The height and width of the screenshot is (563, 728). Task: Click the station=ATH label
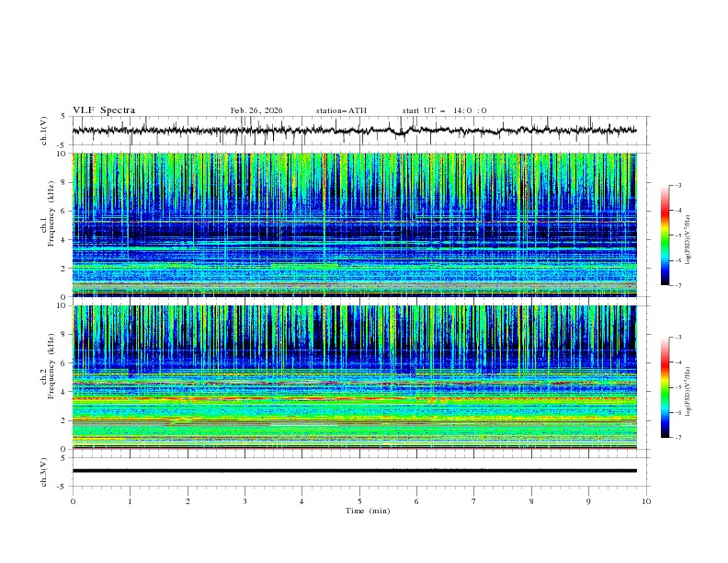coord(341,110)
